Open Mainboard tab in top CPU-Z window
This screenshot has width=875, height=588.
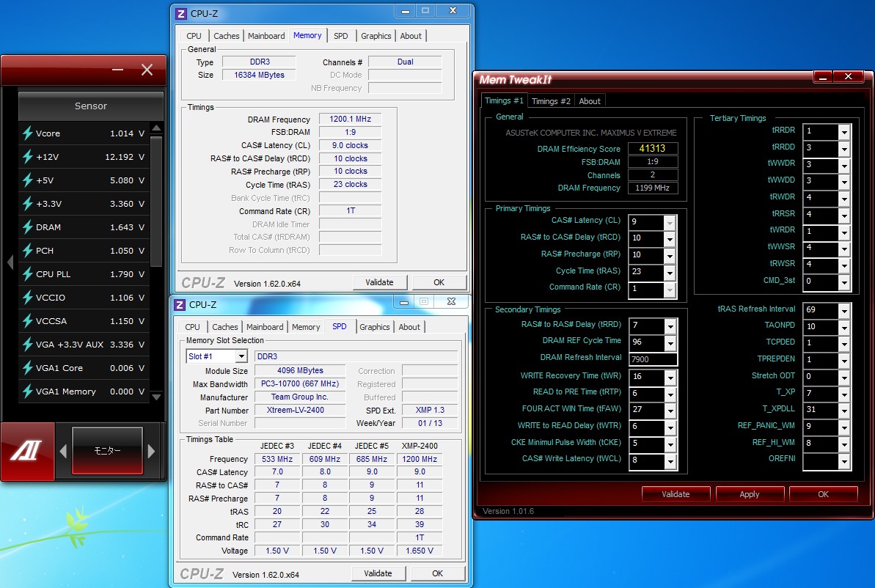pyautogui.click(x=266, y=36)
